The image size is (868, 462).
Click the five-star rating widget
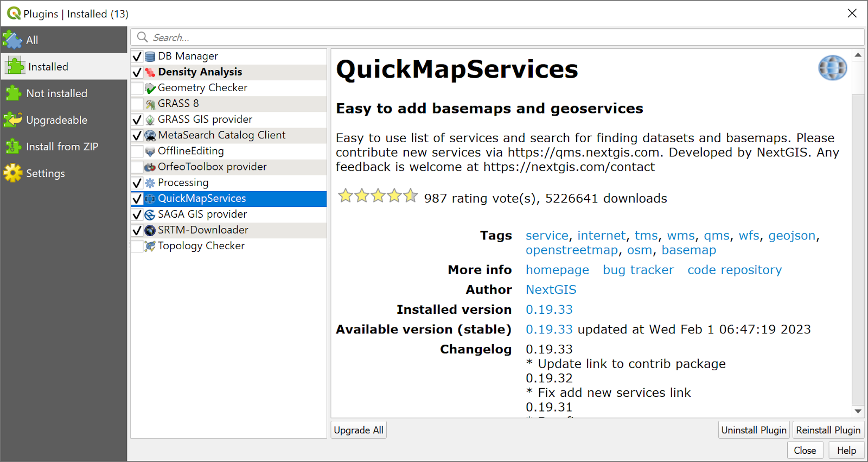click(x=378, y=195)
